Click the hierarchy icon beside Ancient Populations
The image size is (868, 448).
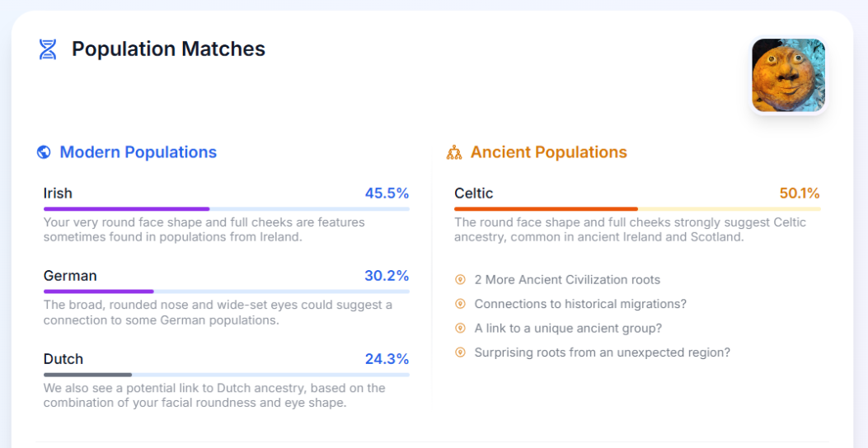(x=454, y=152)
